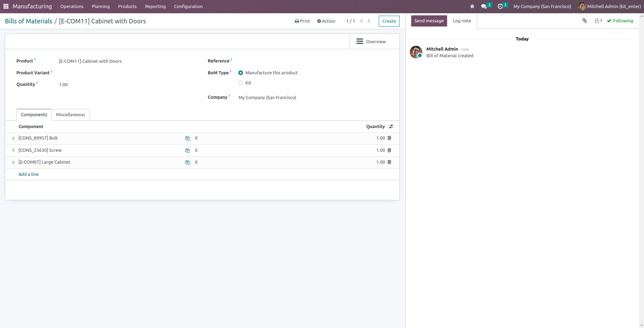Open the apps grid menu
644x328 pixels.
6,6
